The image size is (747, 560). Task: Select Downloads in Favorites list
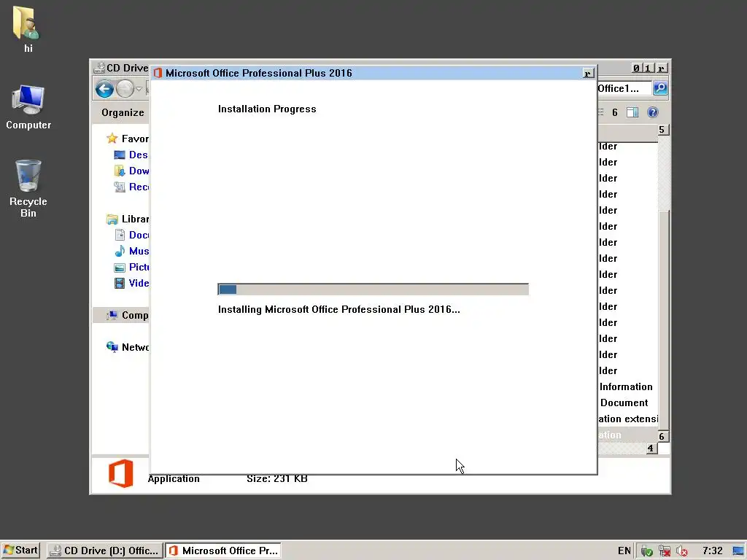coord(131,171)
